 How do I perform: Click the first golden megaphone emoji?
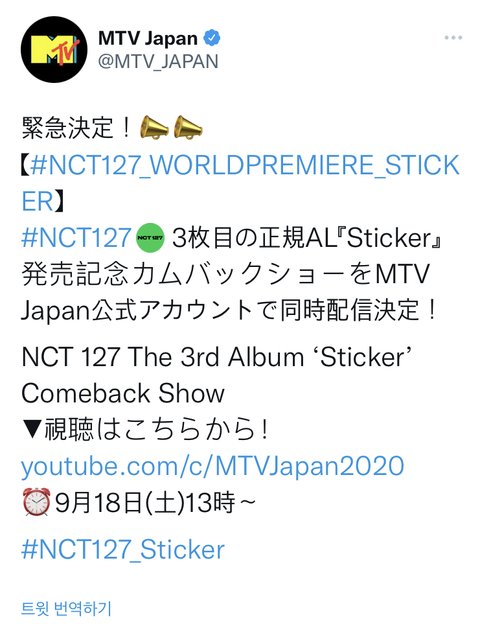(x=154, y=128)
